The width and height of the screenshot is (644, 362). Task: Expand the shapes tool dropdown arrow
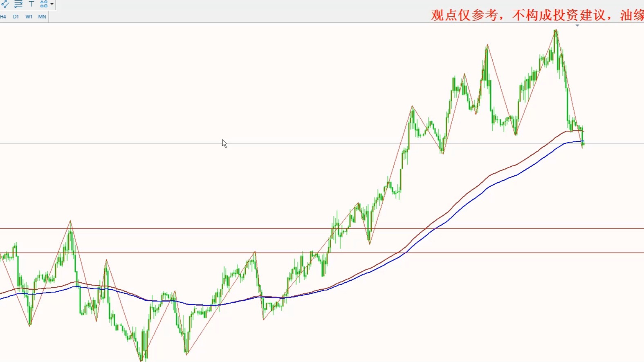[x=52, y=4]
